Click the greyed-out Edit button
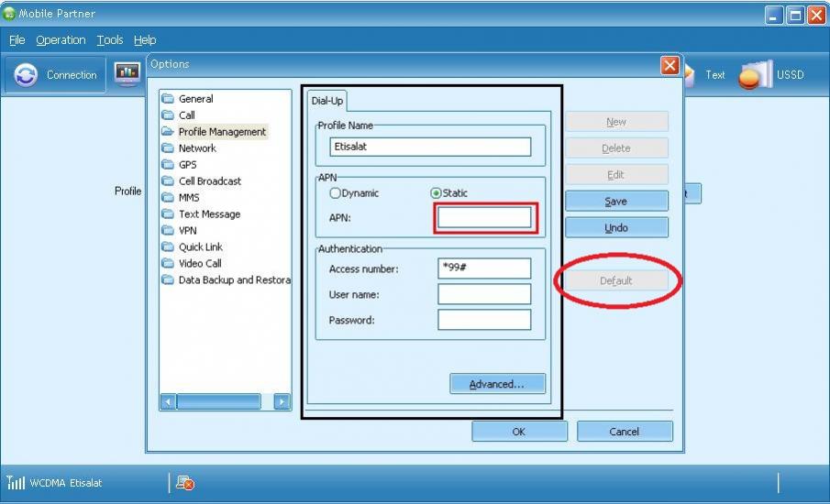The height and width of the screenshot is (504, 830). (616, 174)
